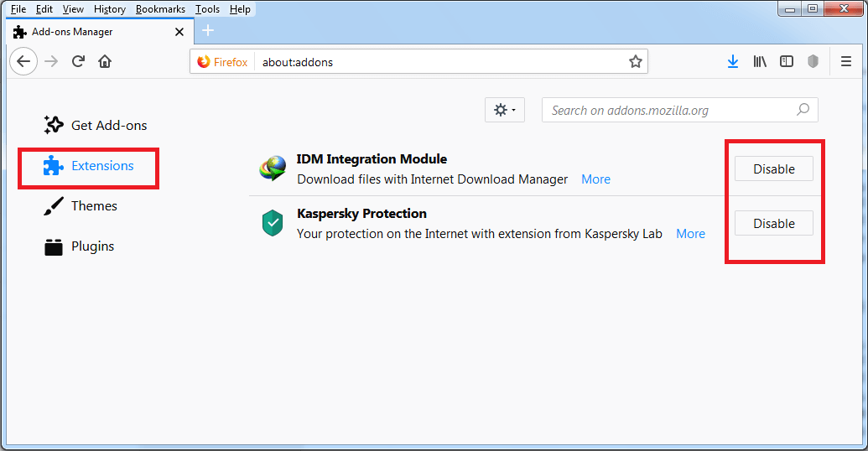The height and width of the screenshot is (451, 868).
Task: Click the Kaspersky Protection shield icon
Action: point(273,223)
